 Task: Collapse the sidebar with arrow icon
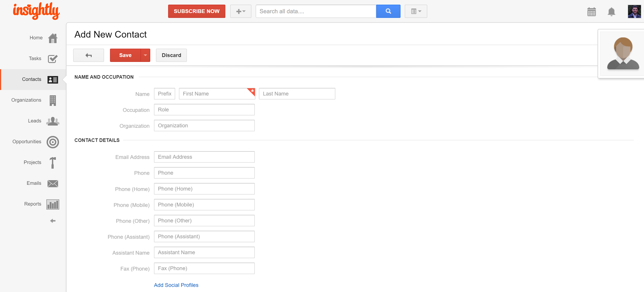[x=53, y=221]
